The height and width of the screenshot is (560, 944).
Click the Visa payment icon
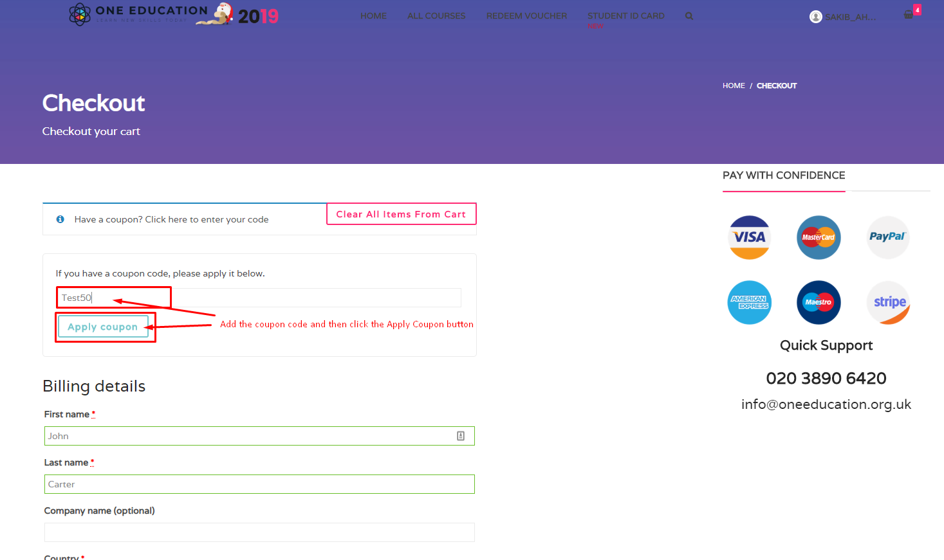click(x=749, y=237)
